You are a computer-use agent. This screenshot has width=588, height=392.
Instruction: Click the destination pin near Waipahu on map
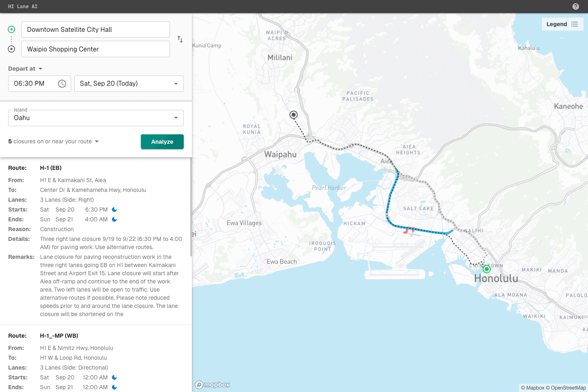[294, 115]
